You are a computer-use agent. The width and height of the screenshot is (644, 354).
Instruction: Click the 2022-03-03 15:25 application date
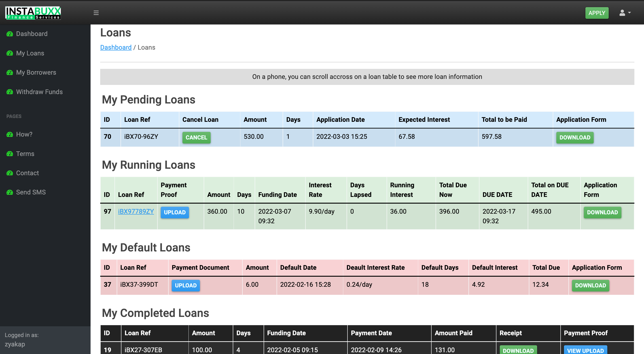coord(342,136)
